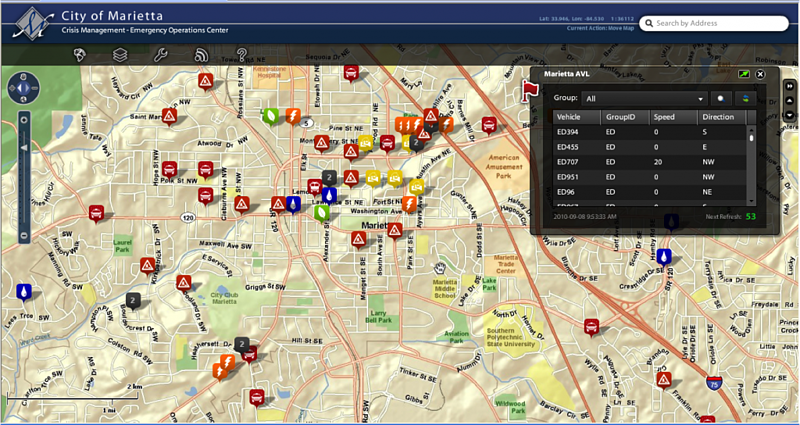The image size is (800, 425).
Task: Open the question mark help icon
Action: (x=241, y=54)
